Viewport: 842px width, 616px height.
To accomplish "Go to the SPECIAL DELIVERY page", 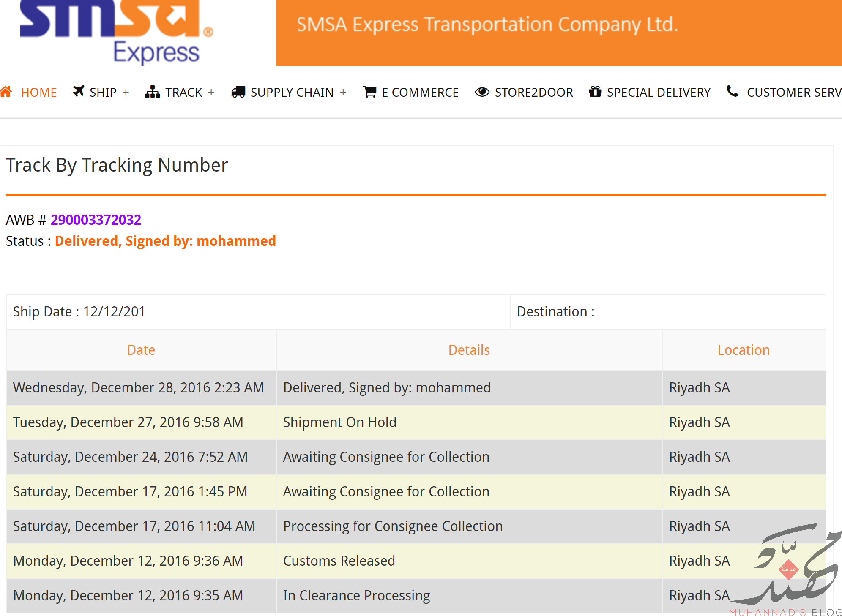I will click(x=659, y=92).
